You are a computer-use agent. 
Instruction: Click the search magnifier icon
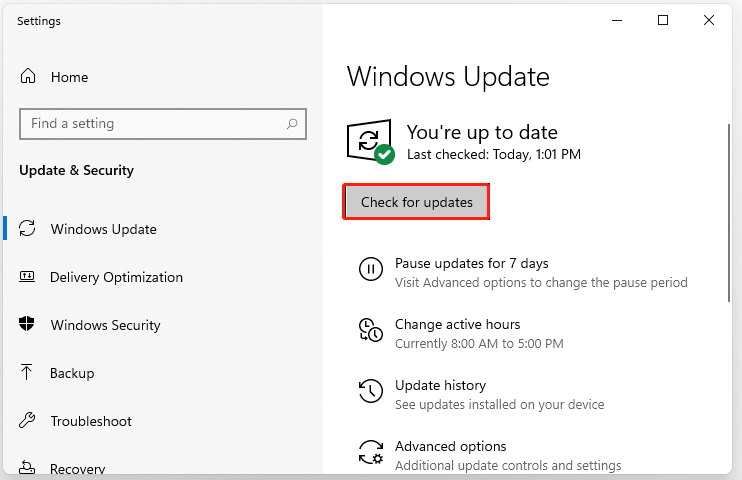click(292, 124)
